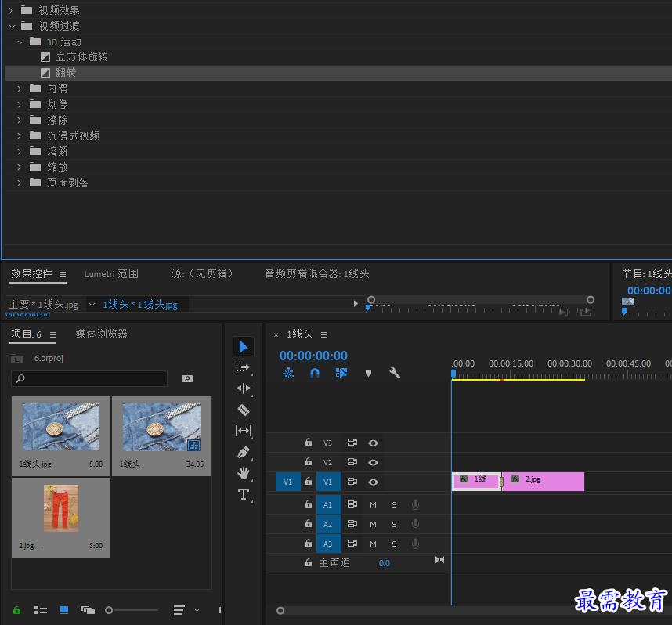
Task: Switch to 源:(无剪辑) tab
Action: click(202, 273)
